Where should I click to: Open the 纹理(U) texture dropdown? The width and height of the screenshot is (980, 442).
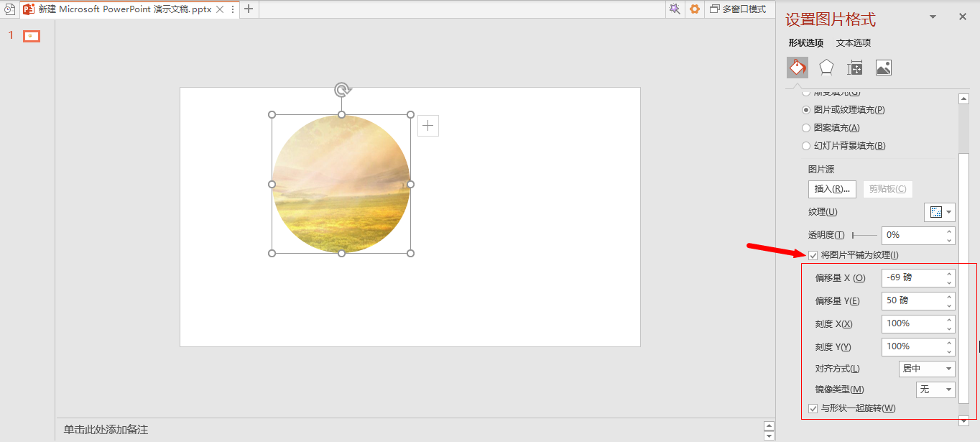(940, 212)
